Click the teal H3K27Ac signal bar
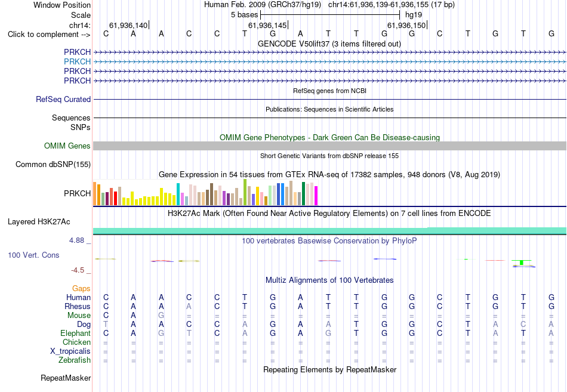The height and width of the screenshot is (392, 567). tap(329, 231)
